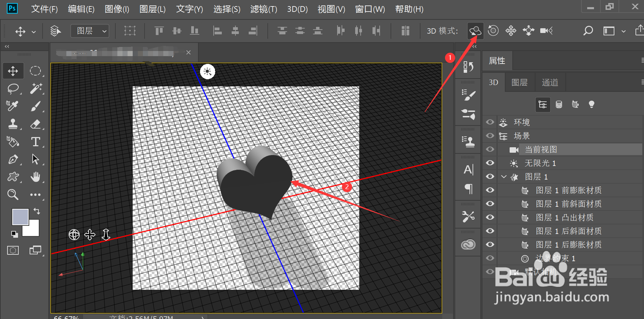Reset default foreground and background colors
This screenshot has width=644, height=319.
[x=14, y=234]
